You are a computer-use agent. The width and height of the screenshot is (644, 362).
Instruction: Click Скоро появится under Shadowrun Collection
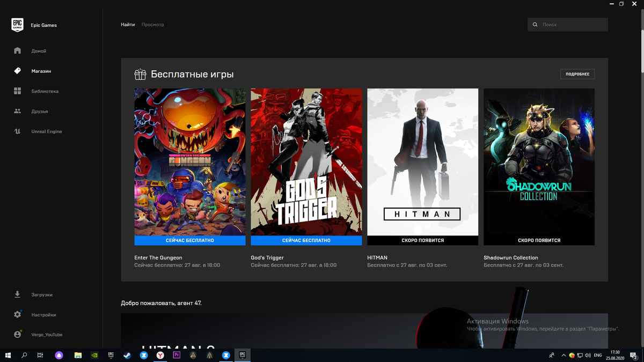click(539, 240)
